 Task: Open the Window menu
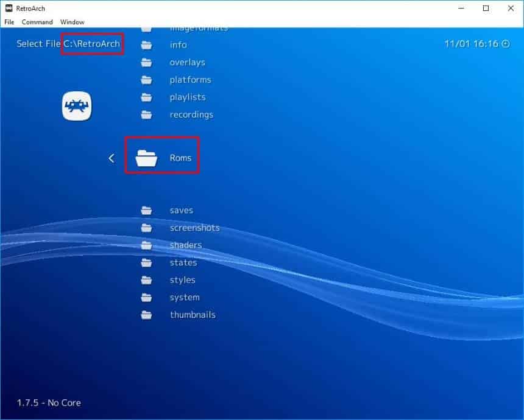coord(72,22)
